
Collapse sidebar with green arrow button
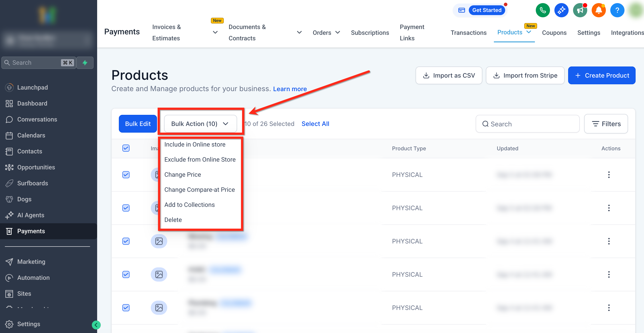pos(96,325)
